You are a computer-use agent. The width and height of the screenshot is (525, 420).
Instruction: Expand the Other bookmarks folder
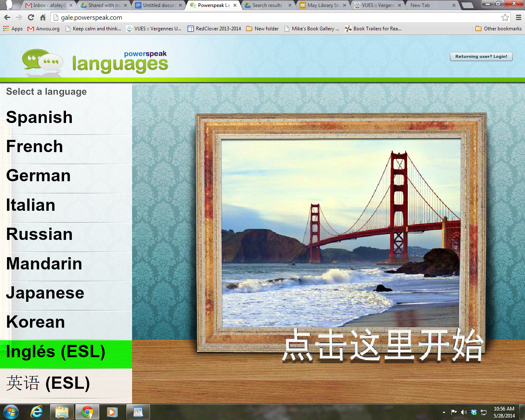(498, 29)
